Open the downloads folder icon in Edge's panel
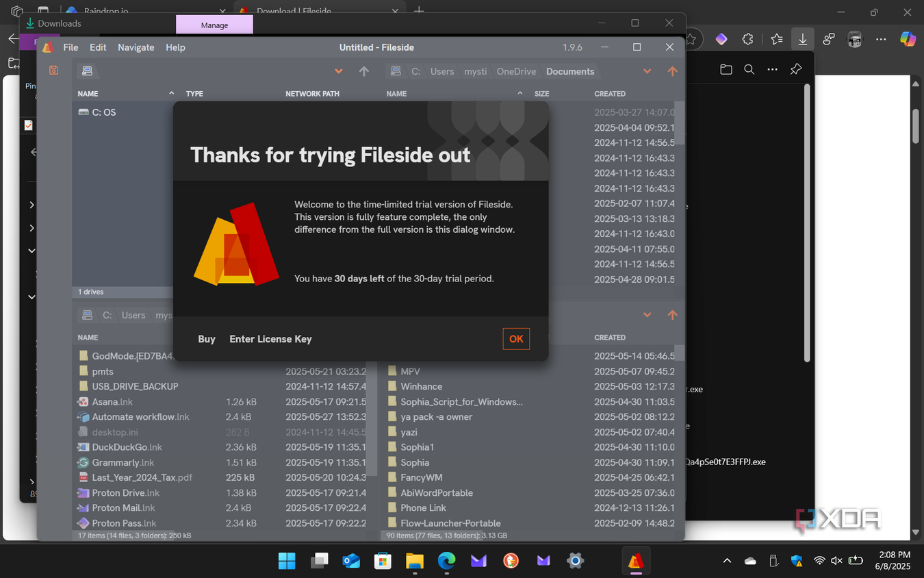Image resolution: width=924 pixels, height=578 pixels. pos(726,69)
